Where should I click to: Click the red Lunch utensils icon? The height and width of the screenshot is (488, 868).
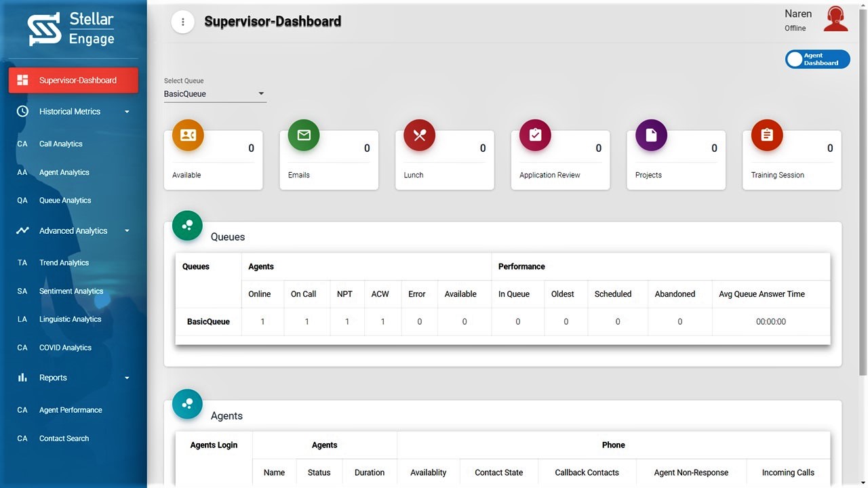point(419,136)
